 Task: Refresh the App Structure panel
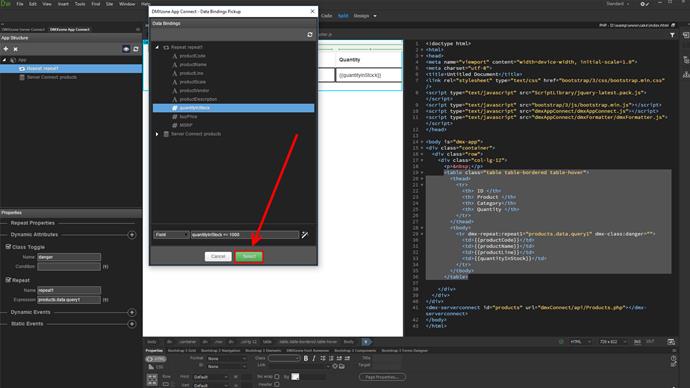pos(136,49)
